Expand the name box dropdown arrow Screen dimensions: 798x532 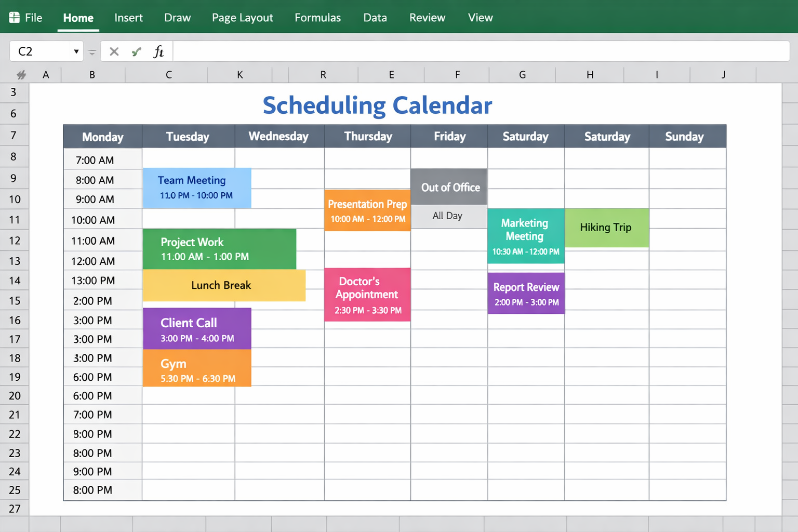coord(76,51)
